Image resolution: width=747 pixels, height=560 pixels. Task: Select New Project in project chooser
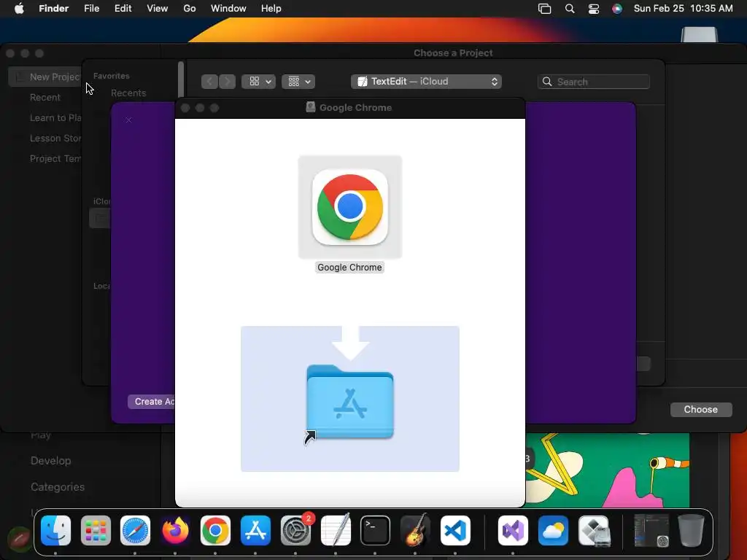pyautogui.click(x=45, y=77)
